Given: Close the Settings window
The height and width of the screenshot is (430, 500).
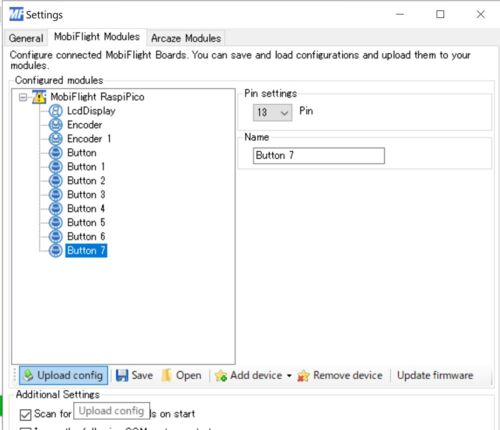Looking at the screenshot, I should click(481, 14).
